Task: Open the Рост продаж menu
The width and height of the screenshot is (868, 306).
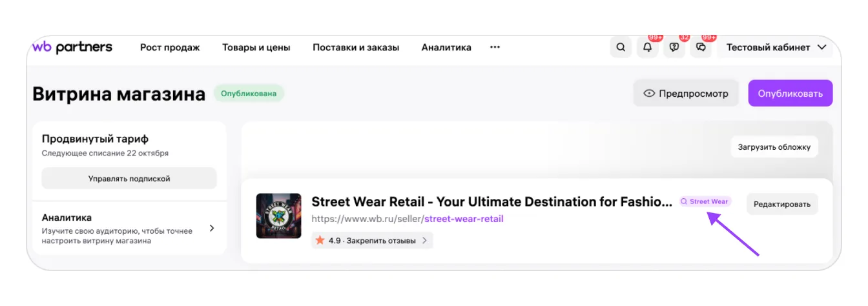Action: pyautogui.click(x=170, y=47)
